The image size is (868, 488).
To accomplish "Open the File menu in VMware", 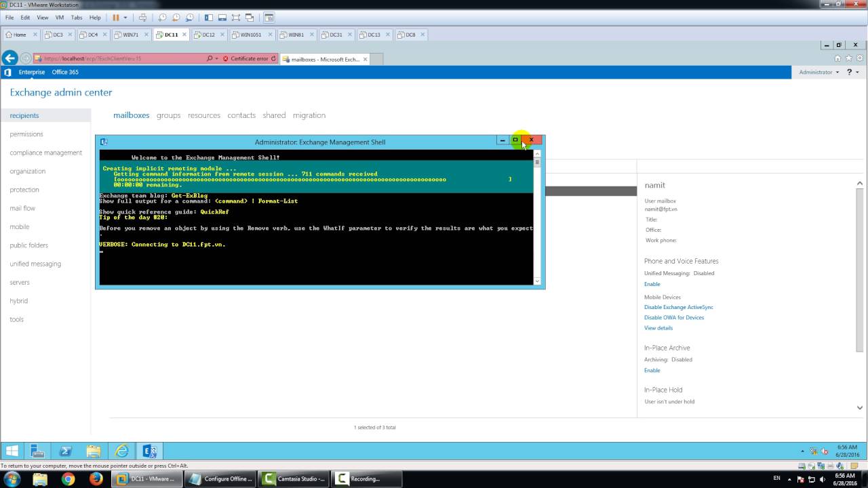I will point(9,18).
